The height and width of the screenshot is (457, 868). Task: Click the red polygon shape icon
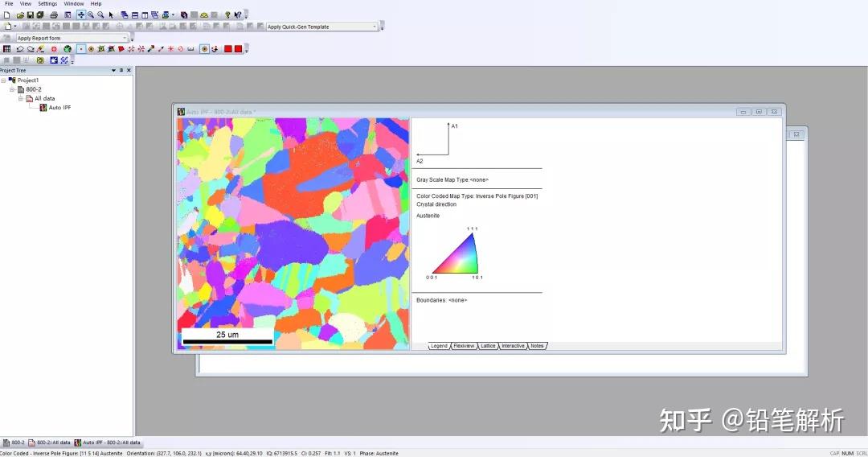[121, 49]
